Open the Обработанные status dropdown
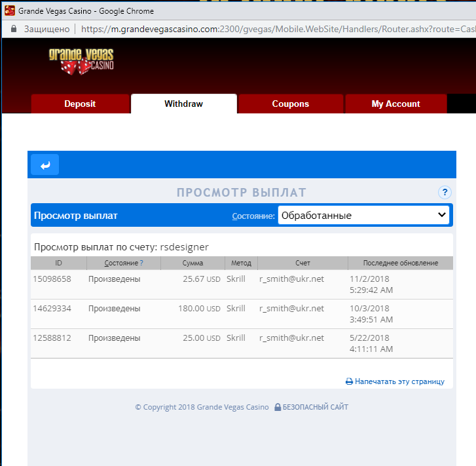Screen dimensions: 476x466 [x=363, y=215]
